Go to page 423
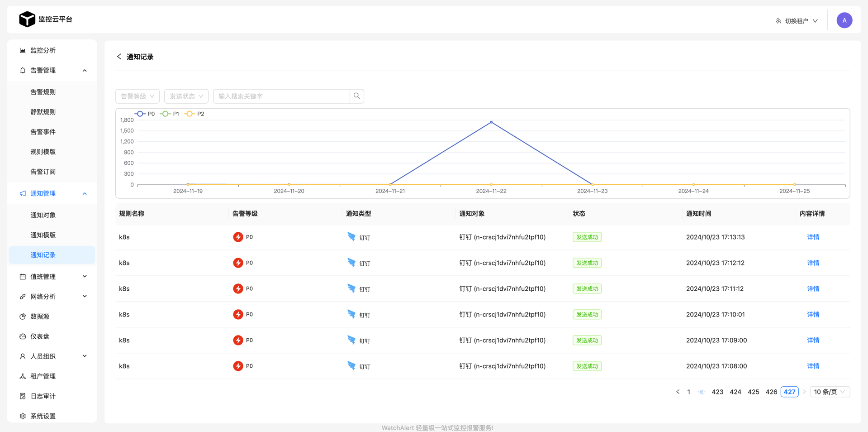The width and height of the screenshot is (868, 432). [x=717, y=392]
